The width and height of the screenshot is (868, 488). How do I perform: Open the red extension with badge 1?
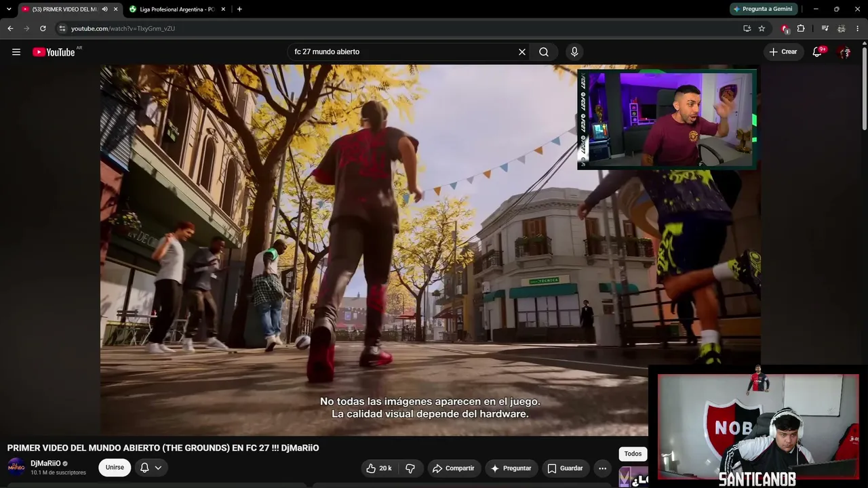coord(785,28)
